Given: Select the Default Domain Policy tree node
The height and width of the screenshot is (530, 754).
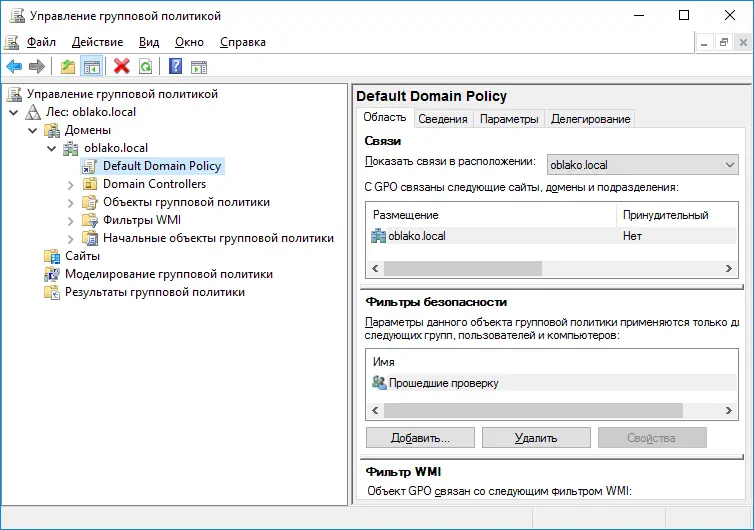Looking at the screenshot, I should click(161, 166).
